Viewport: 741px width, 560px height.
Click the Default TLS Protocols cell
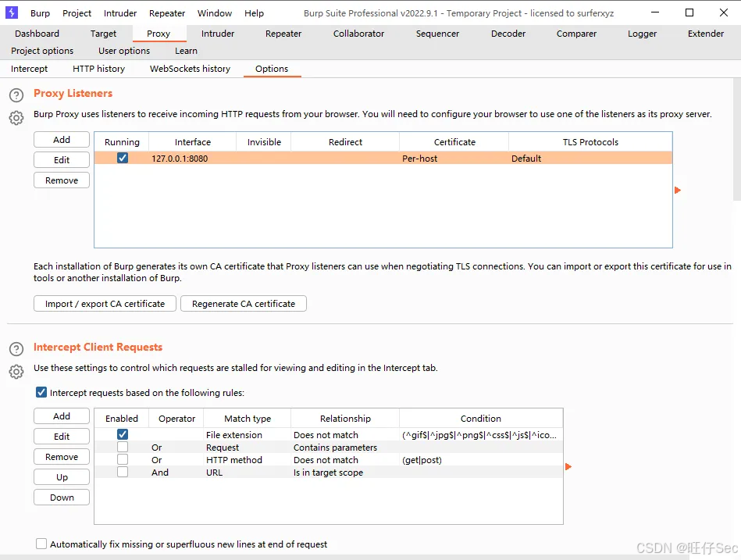[590, 159]
